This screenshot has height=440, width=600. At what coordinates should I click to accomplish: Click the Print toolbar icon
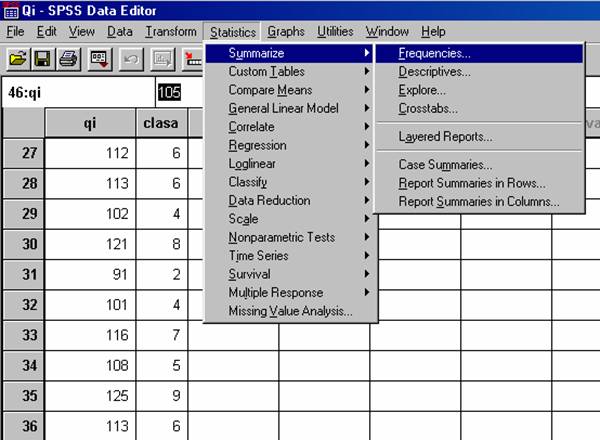[68, 59]
